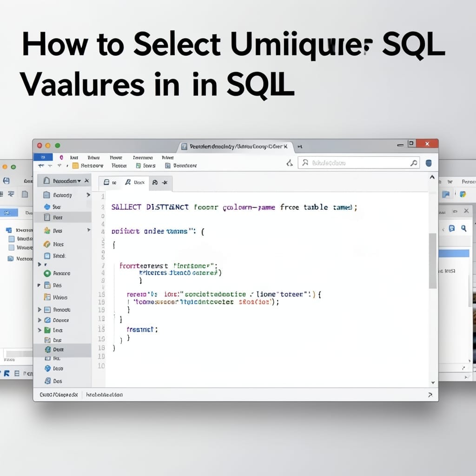Open the side panel header dropdown arrow
The width and height of the screenshot is (476, 476).
coord(79,181)
